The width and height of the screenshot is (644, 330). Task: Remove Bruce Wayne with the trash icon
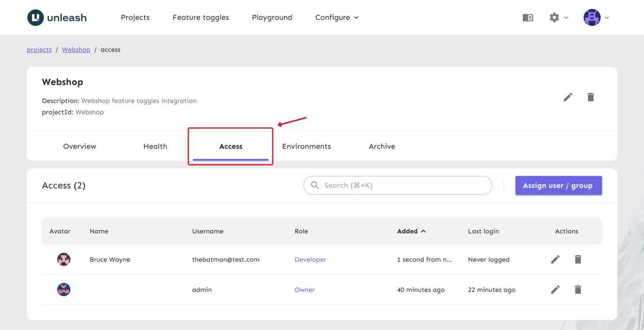(578, 259)
